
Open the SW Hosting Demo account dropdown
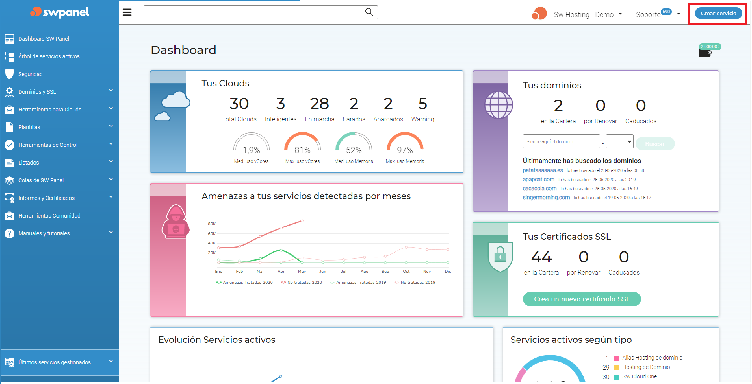point(588,14)
